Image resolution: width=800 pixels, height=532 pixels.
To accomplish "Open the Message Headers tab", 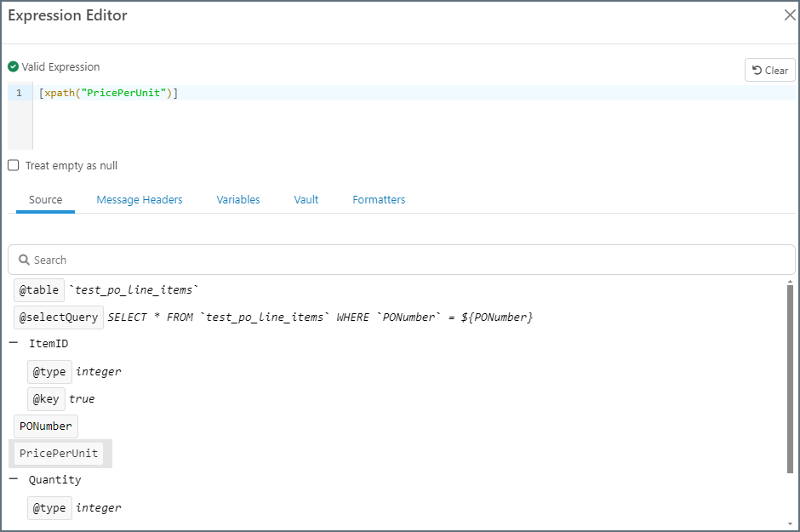I will 140,200.
